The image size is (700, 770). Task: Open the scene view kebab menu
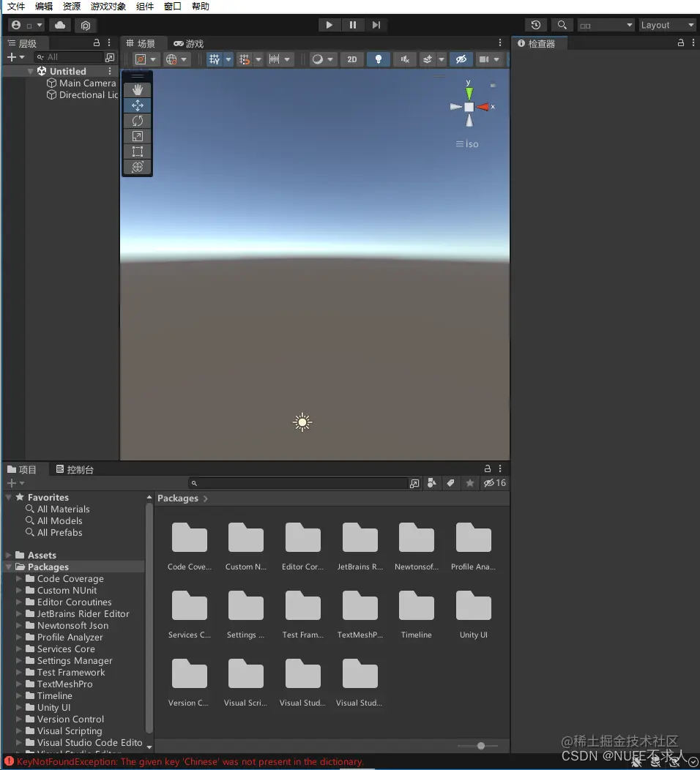pyautogui.click(x=500, y=42)
